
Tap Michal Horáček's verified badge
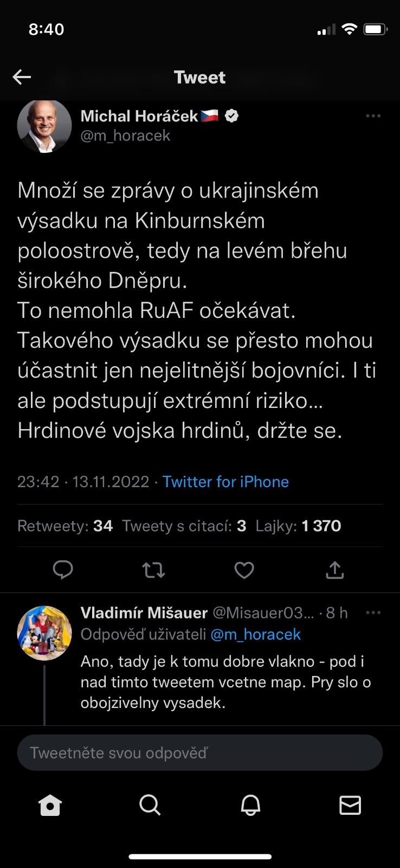(x=232, y=116)
